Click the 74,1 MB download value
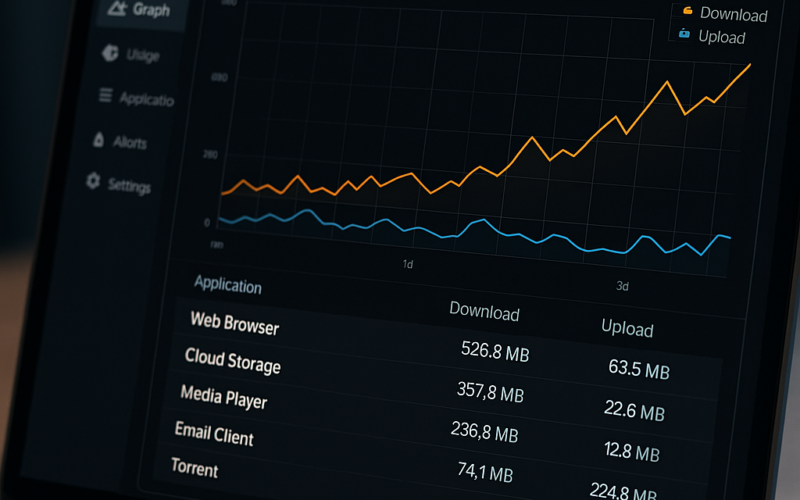800x500 pixels. (x=485, y=472)
